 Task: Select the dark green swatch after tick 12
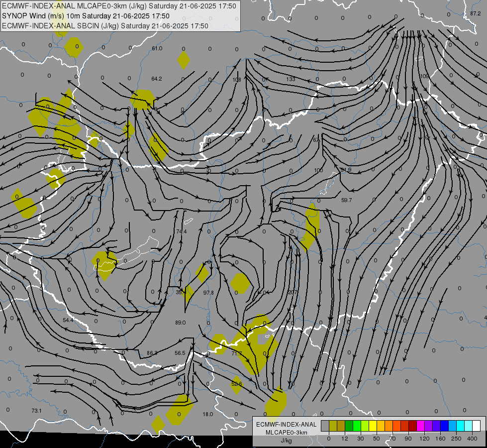click(349, 426)
